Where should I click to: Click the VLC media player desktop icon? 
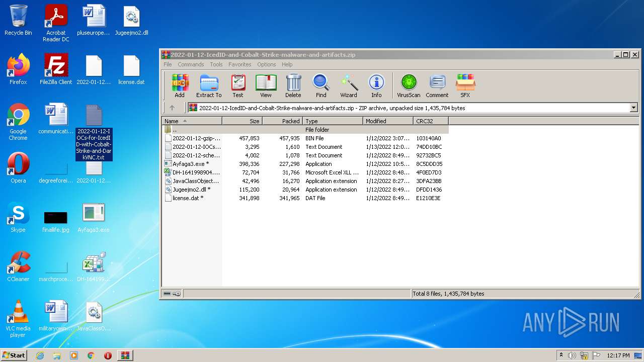point(18,319)
